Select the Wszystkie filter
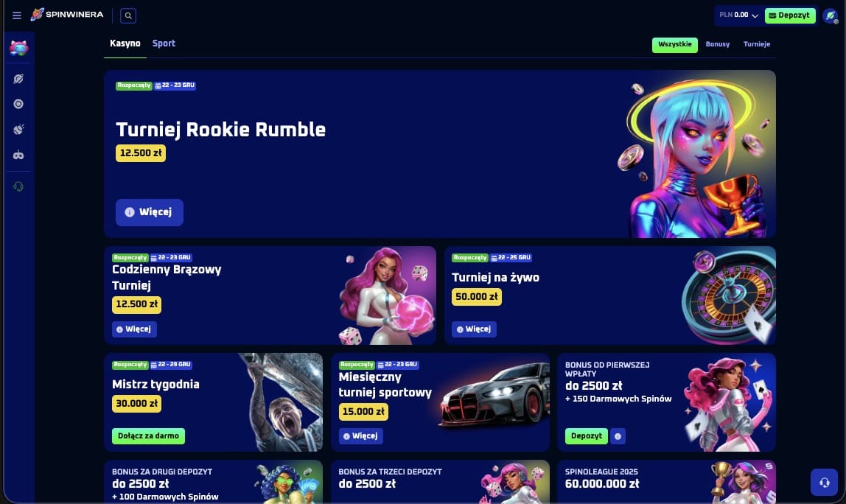The width and height of the screenshot is (846, 504). [x=674, y=45]
